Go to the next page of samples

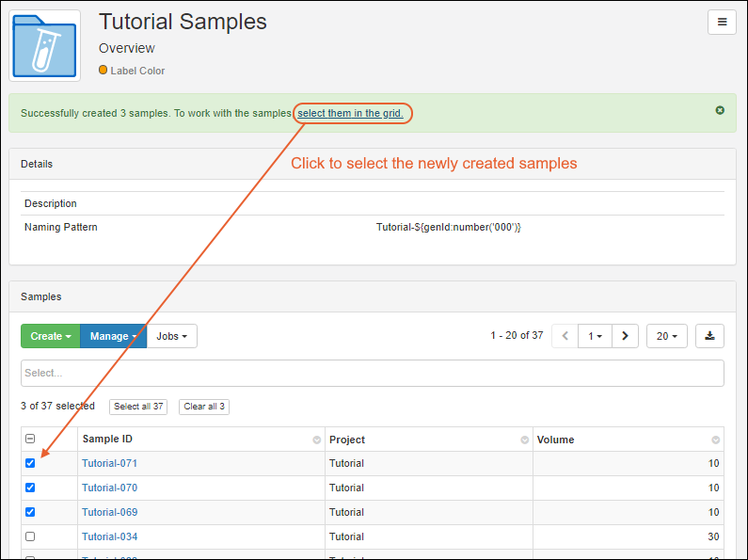[x=626, y=336]
